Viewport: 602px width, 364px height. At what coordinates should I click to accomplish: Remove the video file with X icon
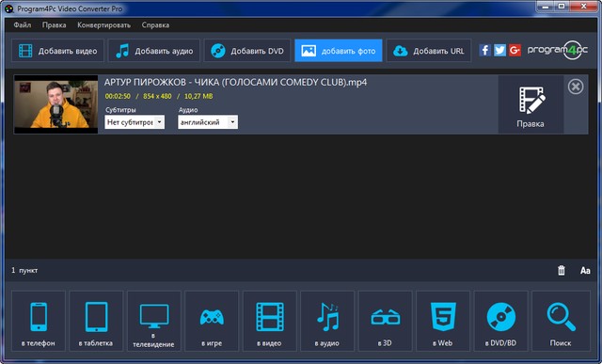click(576, 87)
